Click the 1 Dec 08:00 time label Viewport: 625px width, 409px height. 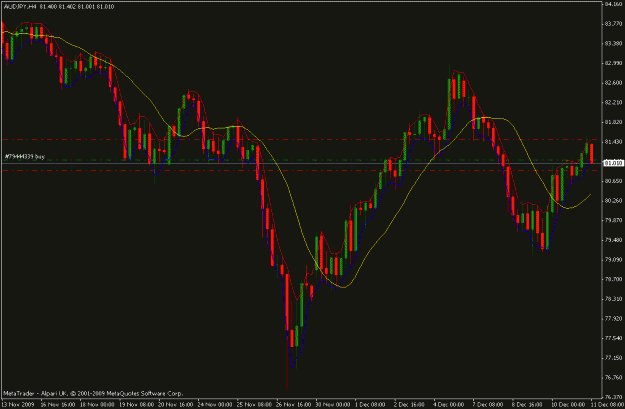(371, 404)
